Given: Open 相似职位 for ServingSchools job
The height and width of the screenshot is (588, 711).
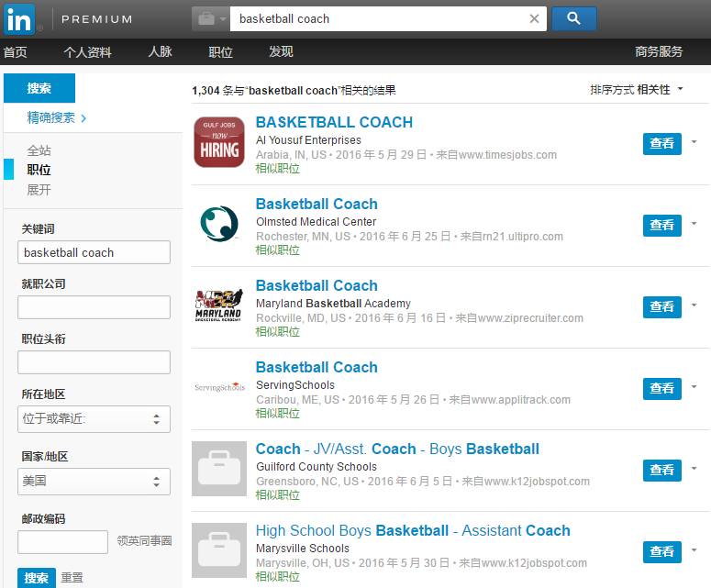Looking at the screenshot, I should 277,414.
